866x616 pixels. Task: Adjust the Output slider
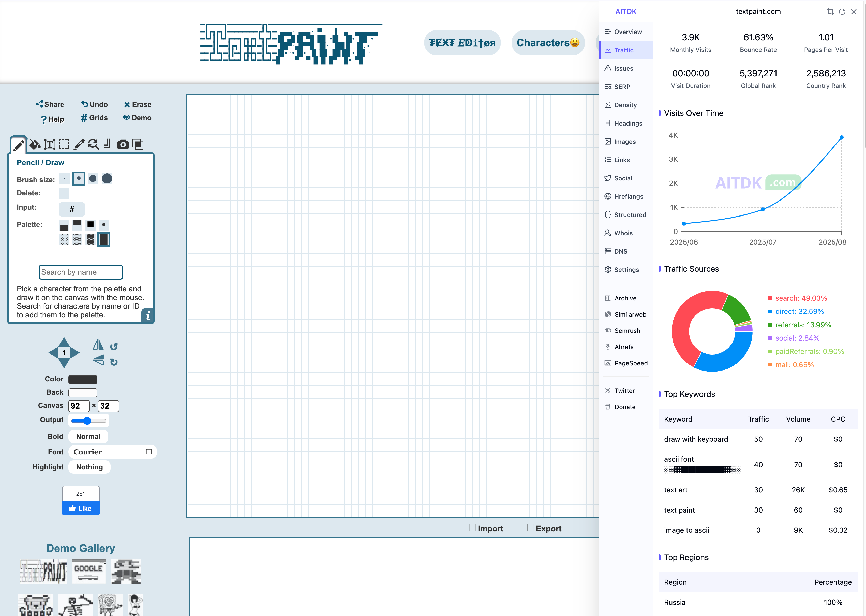click(88, 421)
